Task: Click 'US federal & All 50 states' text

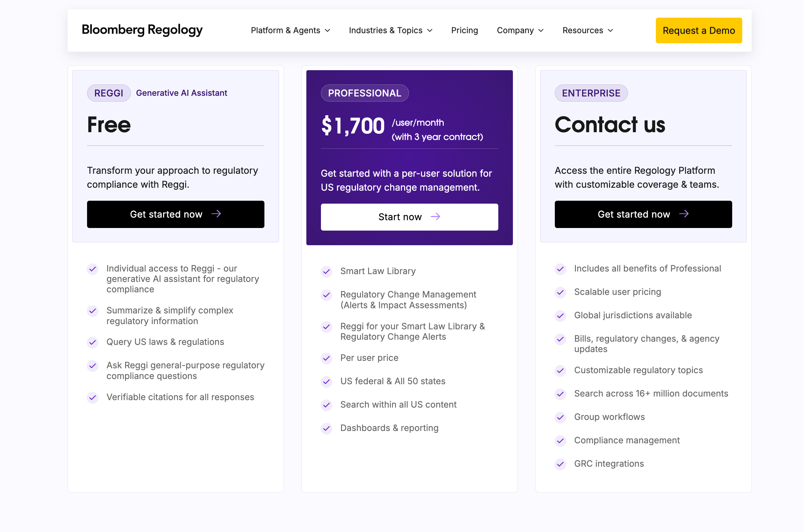Action: click(x=392, y=381)
